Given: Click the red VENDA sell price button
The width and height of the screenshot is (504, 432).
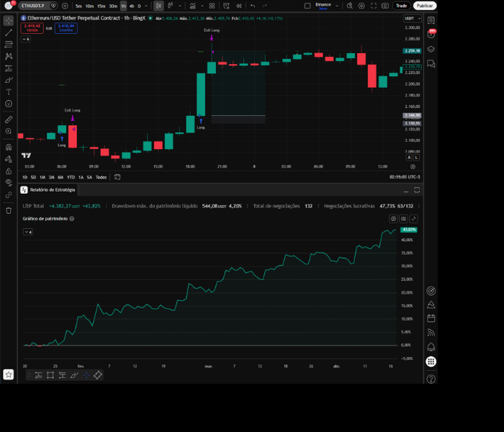Looking at the screenshot, I should pos(32,28).
